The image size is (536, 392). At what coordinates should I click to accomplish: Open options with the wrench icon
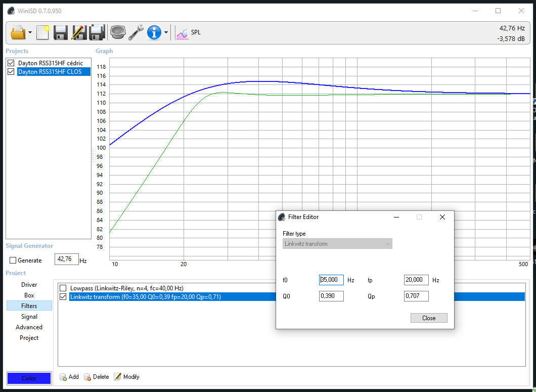click(x=136, y=33)
